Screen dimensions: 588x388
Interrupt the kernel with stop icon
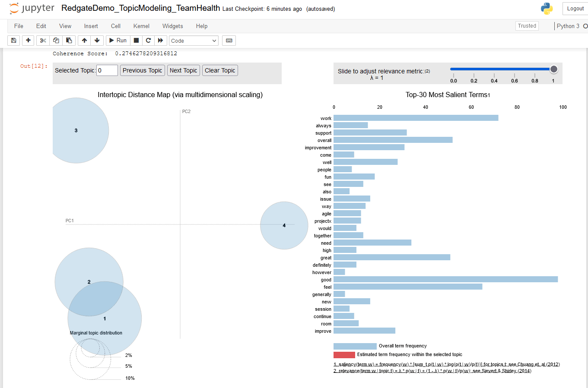(x=136, y=41)
